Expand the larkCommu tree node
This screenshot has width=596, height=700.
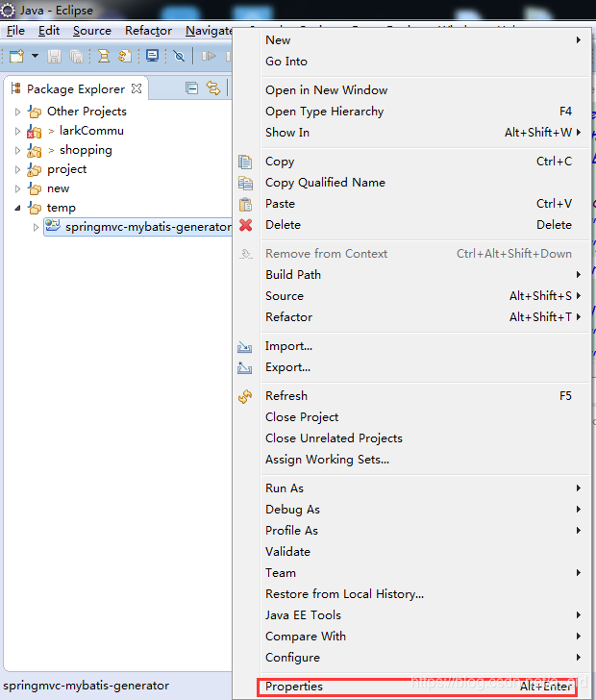coord(17,131)
